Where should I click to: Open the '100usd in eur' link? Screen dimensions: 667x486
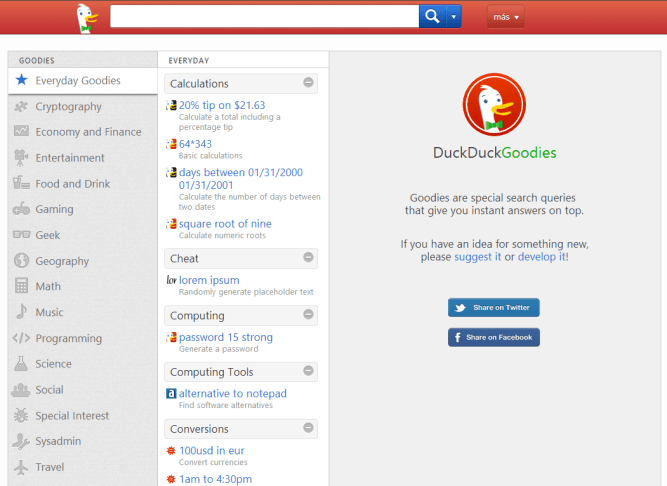(x=211, y=450)
